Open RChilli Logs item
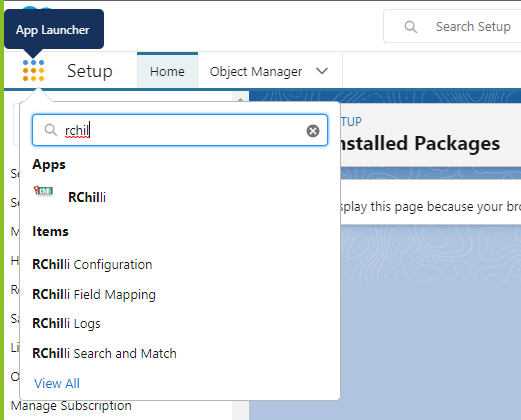 click(x=66, y=324)
